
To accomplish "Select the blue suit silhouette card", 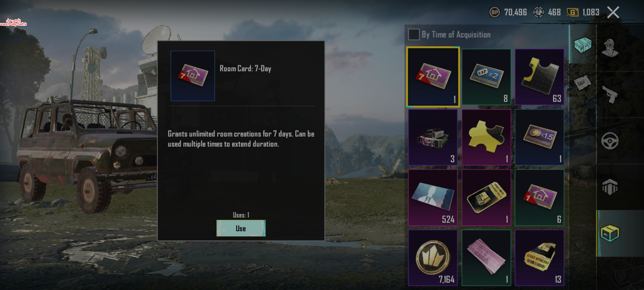I will coord(433,197).
